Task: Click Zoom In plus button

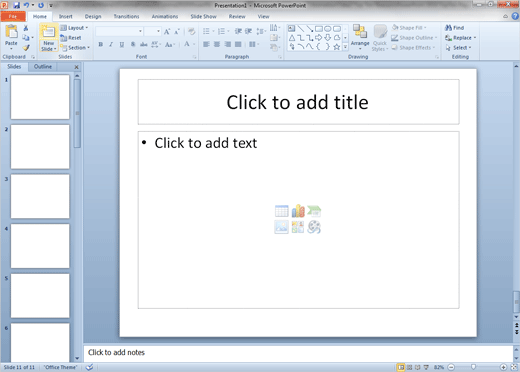Action: pos(503,367)
